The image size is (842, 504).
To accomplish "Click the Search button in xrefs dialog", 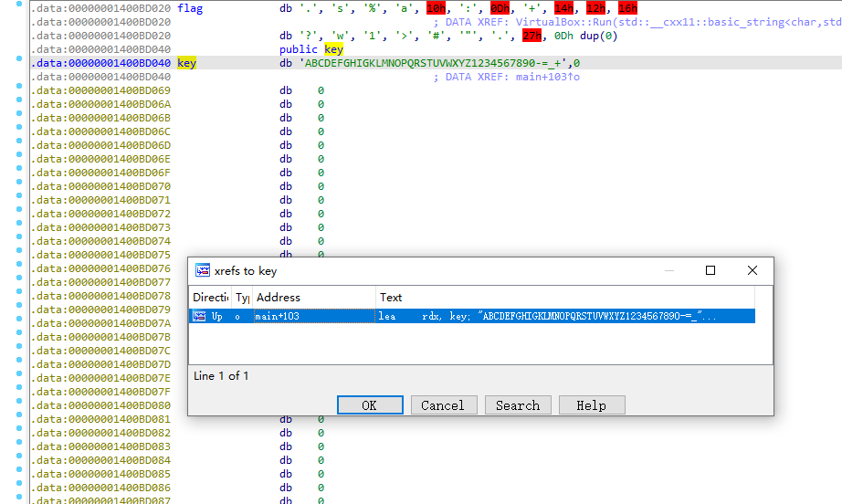I will [x=518, y=405].
